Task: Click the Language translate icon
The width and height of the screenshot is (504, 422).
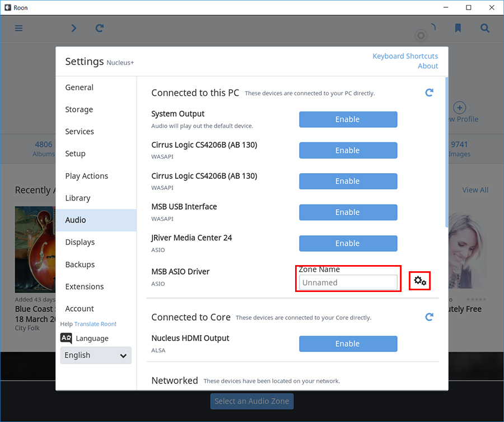Action: (x=66, y=338)
